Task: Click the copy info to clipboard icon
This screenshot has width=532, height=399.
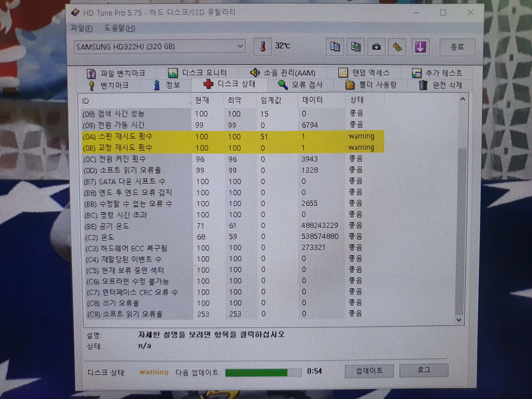Action: pos(335,47)
